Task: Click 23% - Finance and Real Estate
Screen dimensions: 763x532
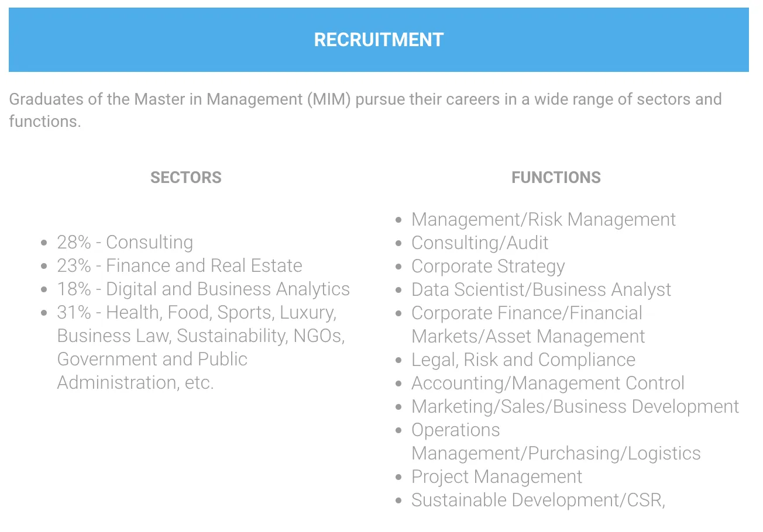Action: pos(179,265)
